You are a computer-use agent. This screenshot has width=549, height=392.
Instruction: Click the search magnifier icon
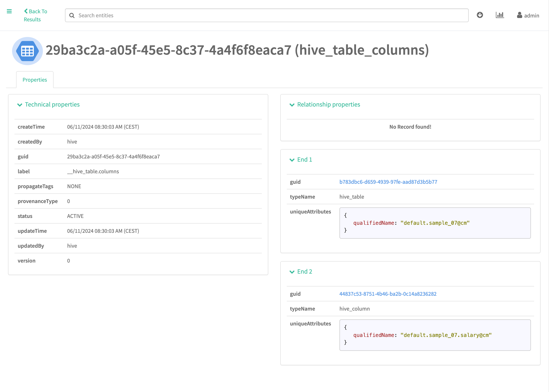[x=72, y=15]
